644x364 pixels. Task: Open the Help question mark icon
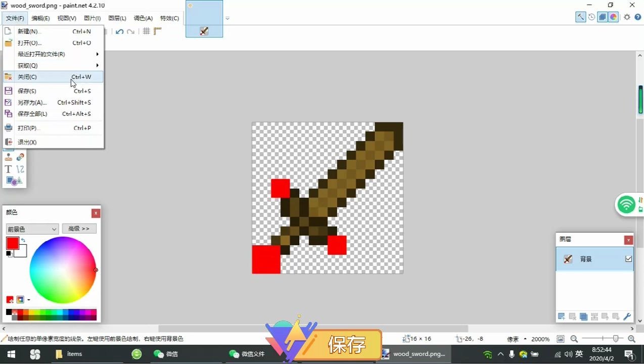tap(637, 17)
